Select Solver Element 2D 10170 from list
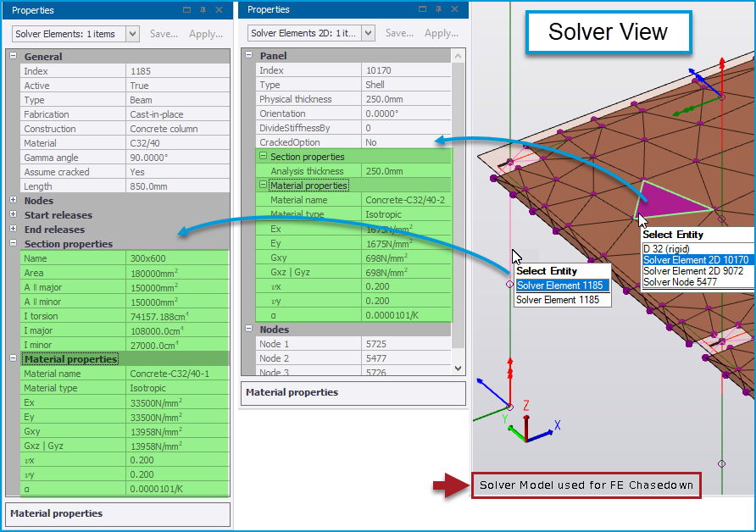Screen dimensions: 756x532 [696, 260]
